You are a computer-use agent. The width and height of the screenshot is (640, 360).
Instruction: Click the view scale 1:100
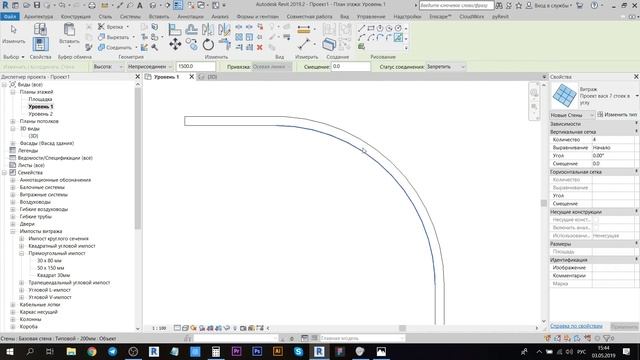tap(159, 328)
